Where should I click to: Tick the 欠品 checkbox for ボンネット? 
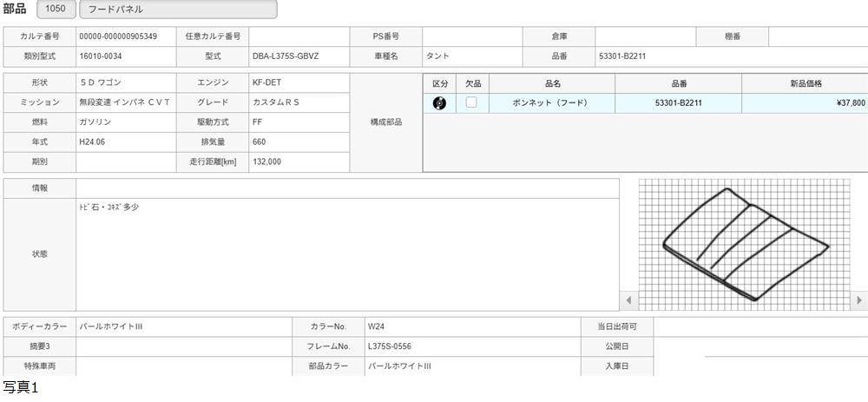471,102
